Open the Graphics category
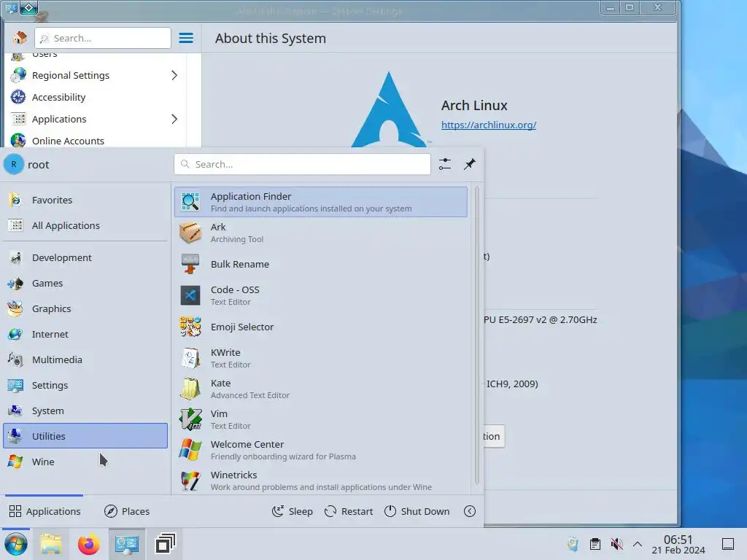 click(x=85, y=308)
